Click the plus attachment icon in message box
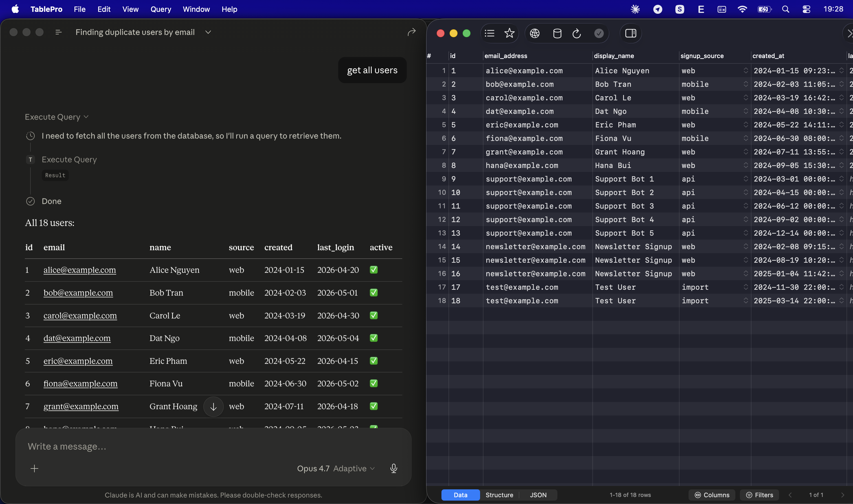The height and width of the screenshot is (504, 853). (x=34, y=469)
